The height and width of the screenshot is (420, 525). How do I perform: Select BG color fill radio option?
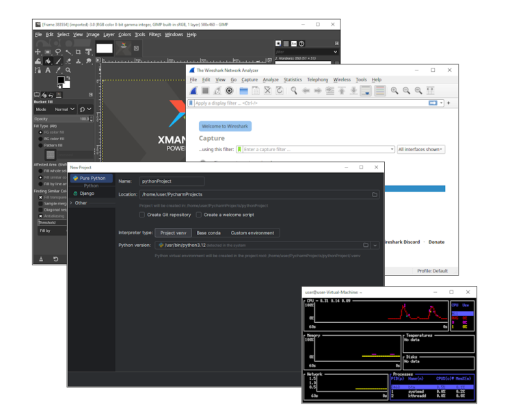click(x=40, y=139)
